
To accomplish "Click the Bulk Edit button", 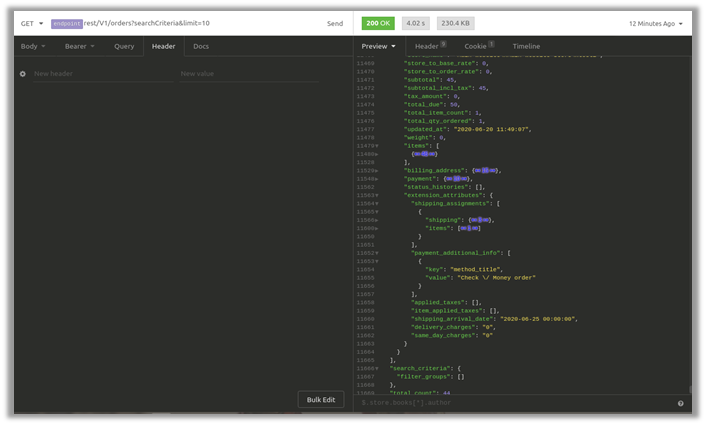I will 321,399.
